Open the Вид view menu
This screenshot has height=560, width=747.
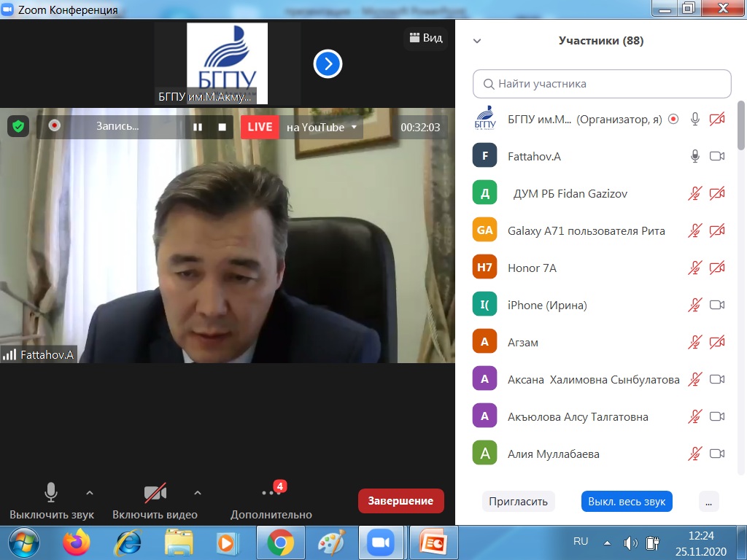point(425,38)
